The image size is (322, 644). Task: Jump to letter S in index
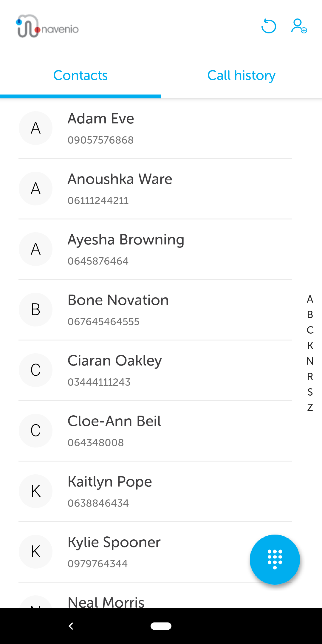coord(310,392)
